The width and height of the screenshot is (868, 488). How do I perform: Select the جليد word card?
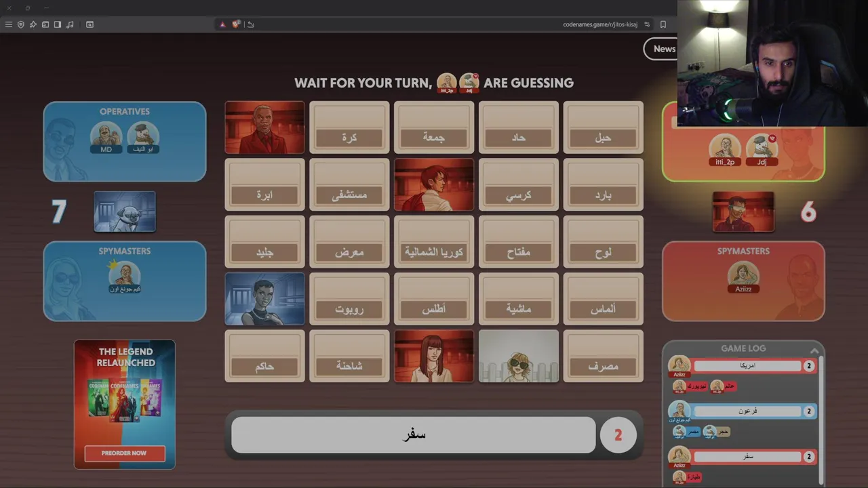point(264,242)
